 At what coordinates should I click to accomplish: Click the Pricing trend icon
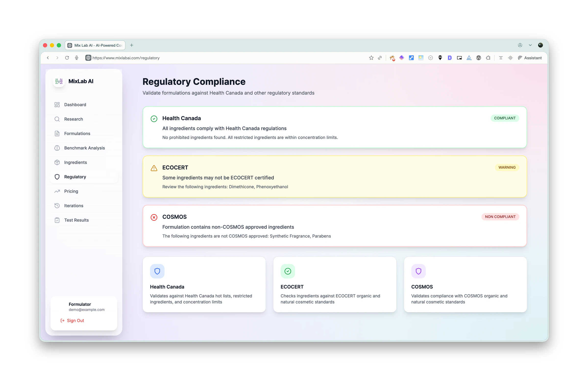pyautogui.click(x=57, y=191)
